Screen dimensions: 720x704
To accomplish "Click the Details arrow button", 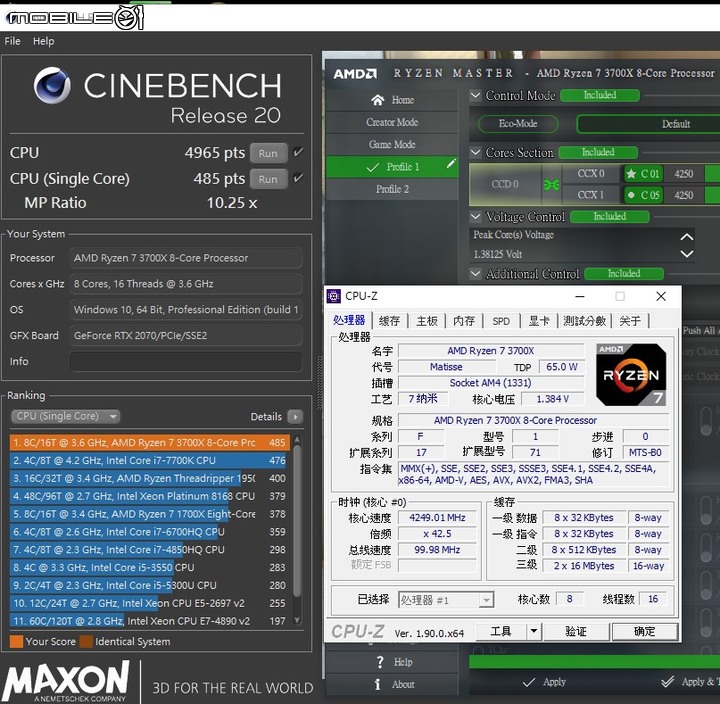I will pos(295,417).
